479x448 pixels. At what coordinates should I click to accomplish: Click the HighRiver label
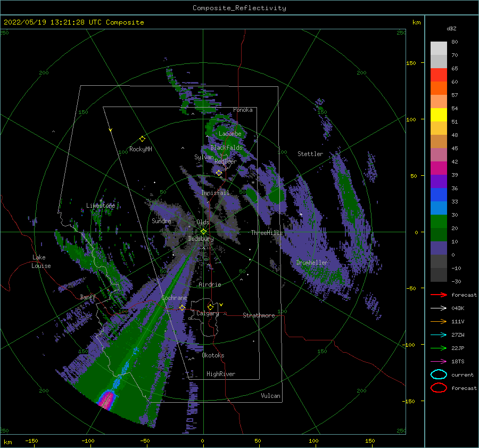point(221,374)
